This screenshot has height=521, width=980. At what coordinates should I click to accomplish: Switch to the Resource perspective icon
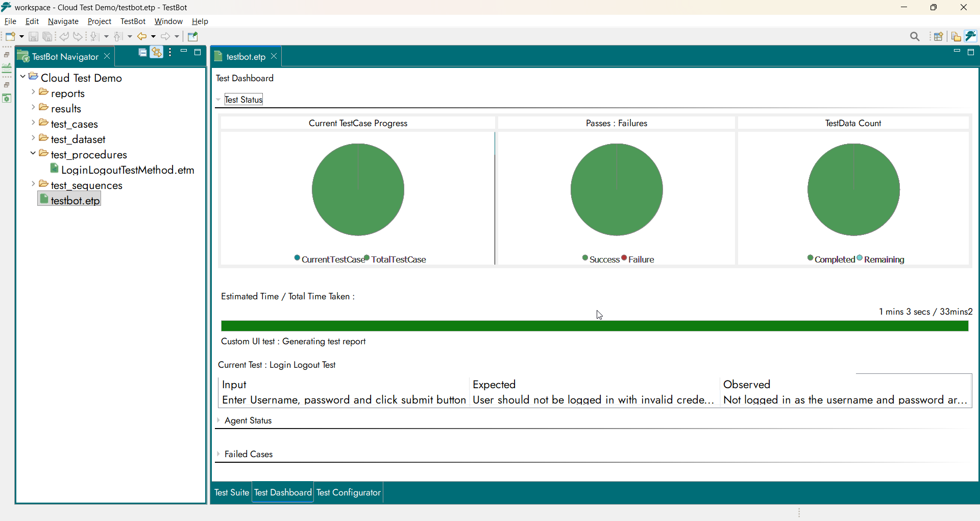956,37
